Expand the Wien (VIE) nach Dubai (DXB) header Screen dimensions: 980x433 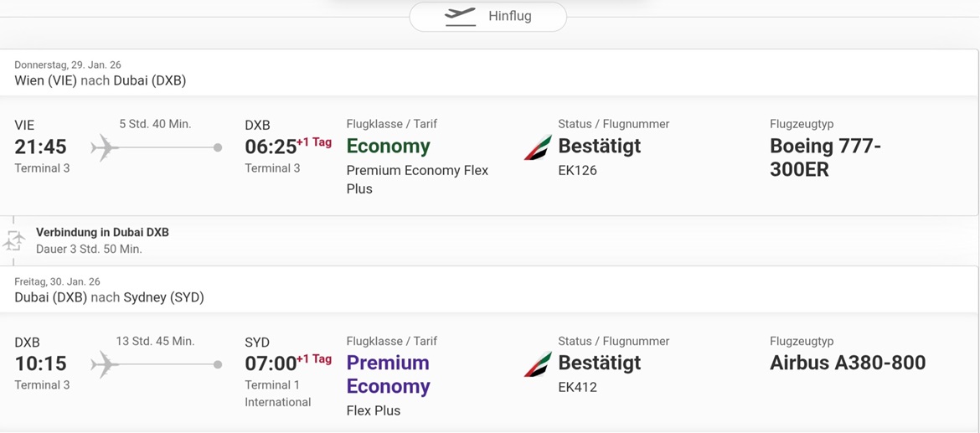coord(100,80)
